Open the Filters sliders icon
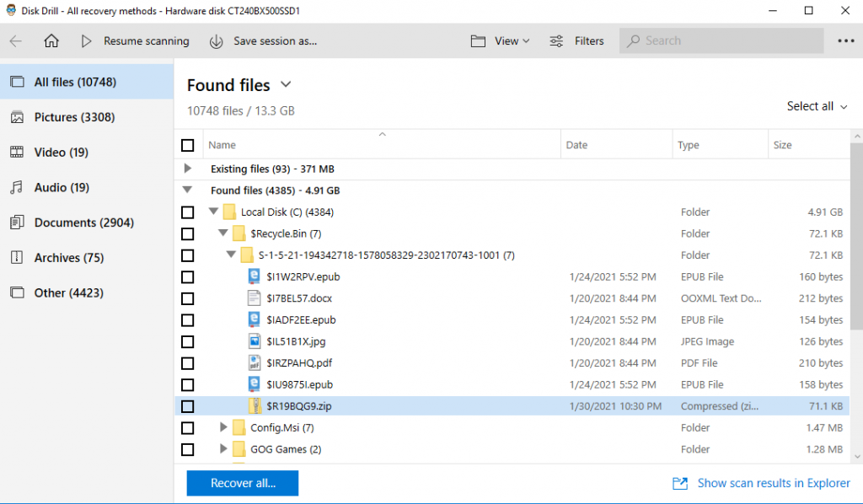Image resolution: width=863 pixels, height=504 pixels. point(557,41)
